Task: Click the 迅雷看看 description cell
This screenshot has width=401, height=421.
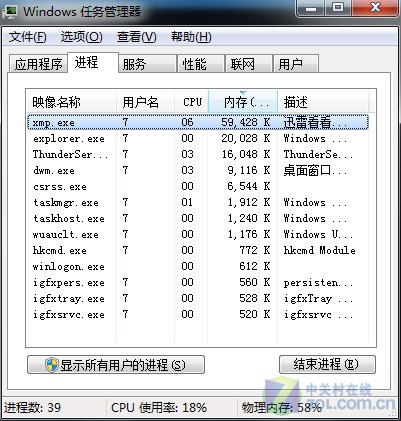Action: pyautogui.click(x=315, y=122)
